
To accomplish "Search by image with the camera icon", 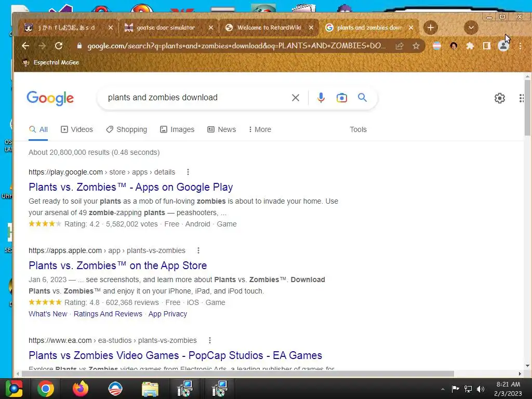I will (x=342, y=98).
